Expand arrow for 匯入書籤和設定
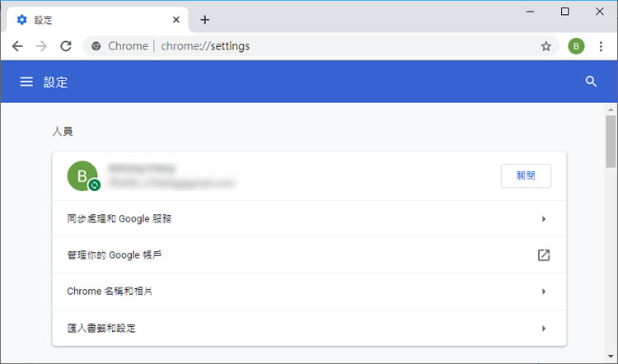The width and height of the screenshot is (618, 364). 544,328
